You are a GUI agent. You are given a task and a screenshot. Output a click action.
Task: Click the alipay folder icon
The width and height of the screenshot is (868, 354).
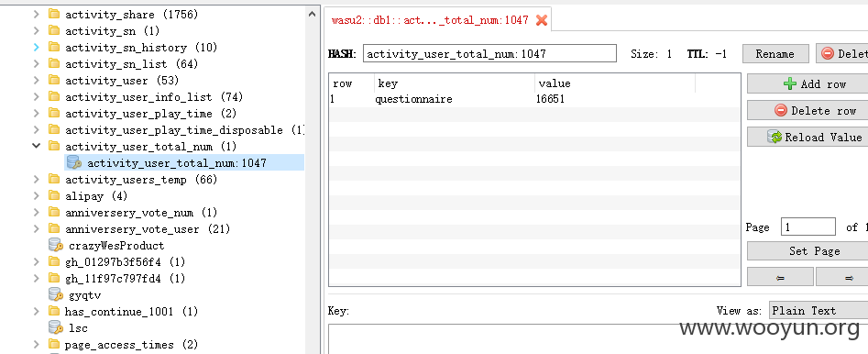coord(54,195)
